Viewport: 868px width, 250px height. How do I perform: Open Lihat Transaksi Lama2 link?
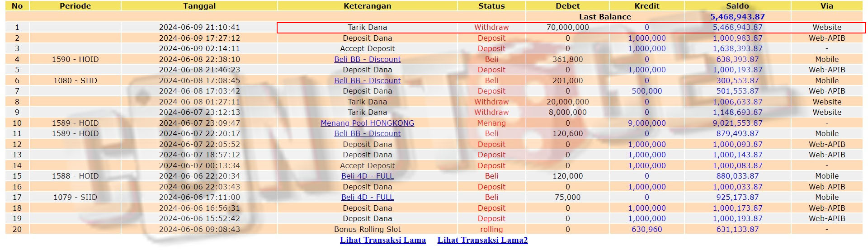(482, 240)
